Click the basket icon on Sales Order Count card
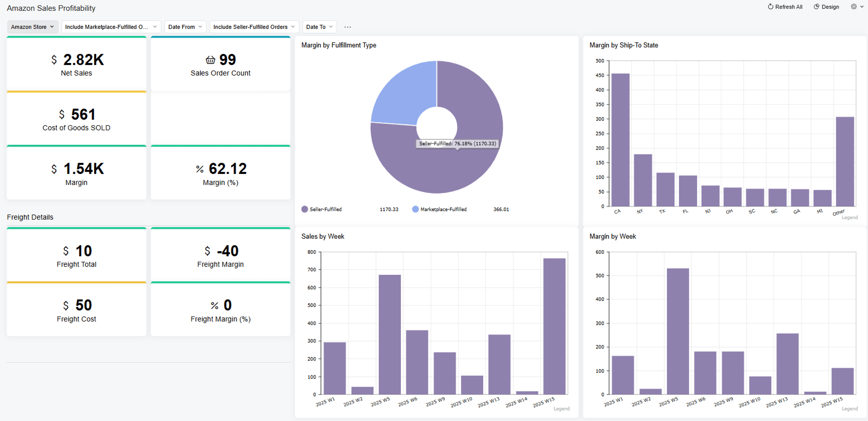This screenshot has width=868, height=421. pyautogui.click(x=210, y=60)
